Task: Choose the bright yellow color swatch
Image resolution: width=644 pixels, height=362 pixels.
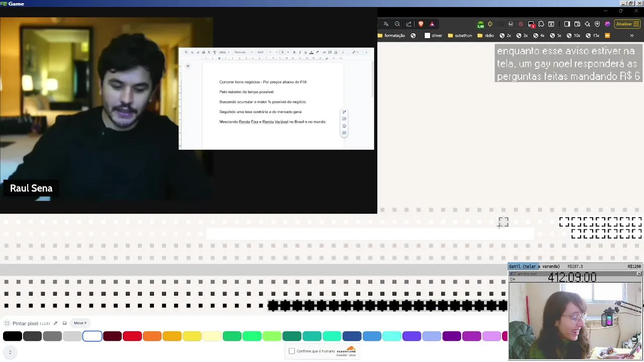Action: [192, 336]
